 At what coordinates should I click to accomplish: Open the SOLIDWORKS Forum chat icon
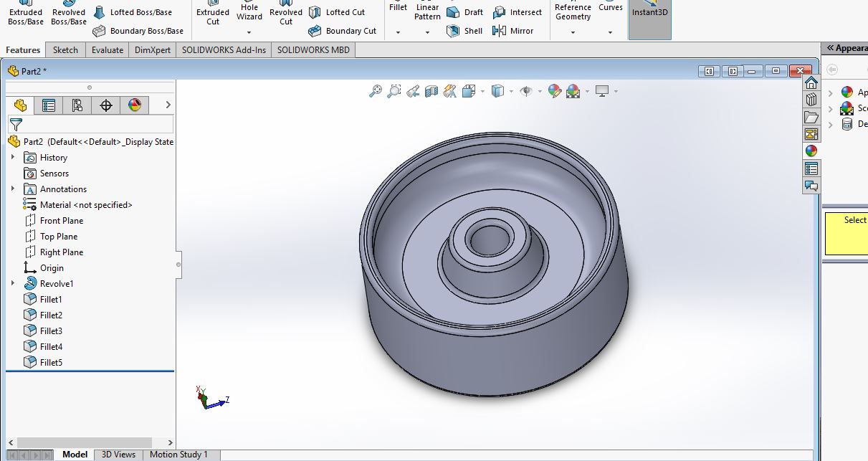point(811,186)
